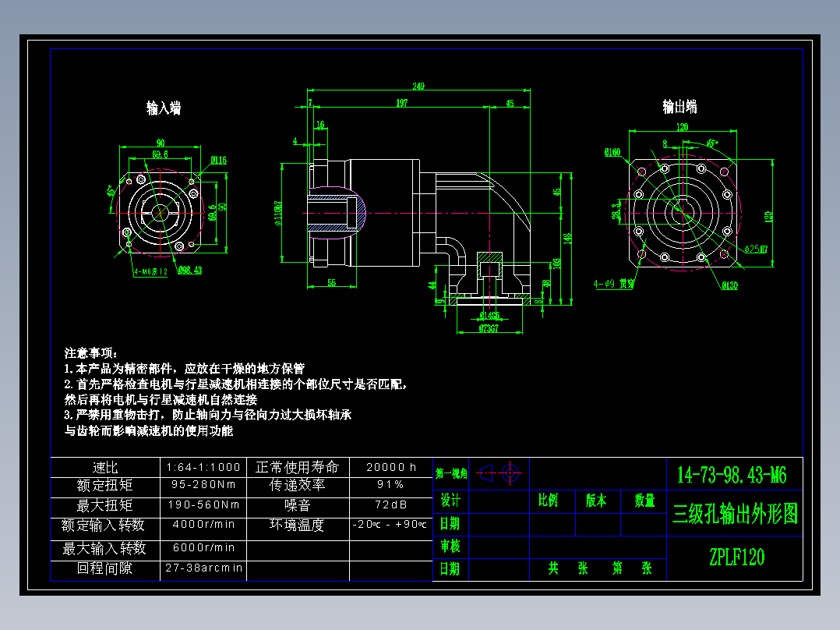Select the 速比 ratio value 1:64-1:1000

(203, 466)
